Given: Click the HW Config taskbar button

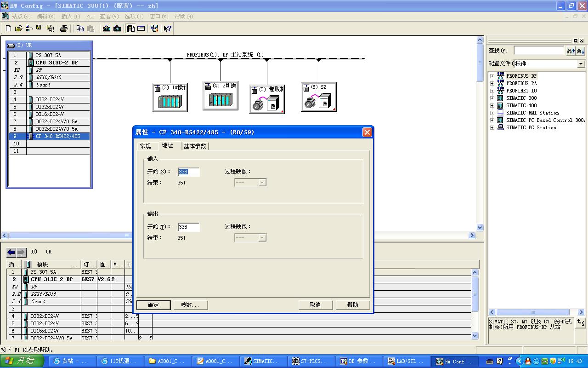Looking at the screenshot, I should tap(455, 361).
